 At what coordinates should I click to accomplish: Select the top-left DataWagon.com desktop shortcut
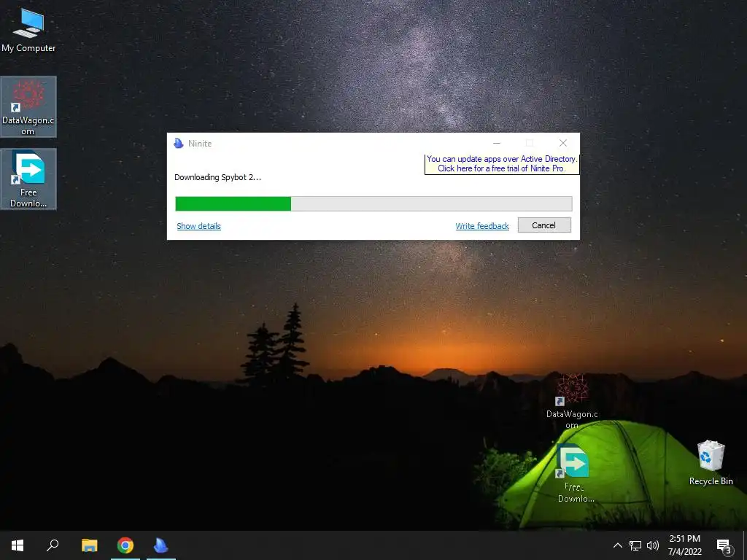click(28, 106)
